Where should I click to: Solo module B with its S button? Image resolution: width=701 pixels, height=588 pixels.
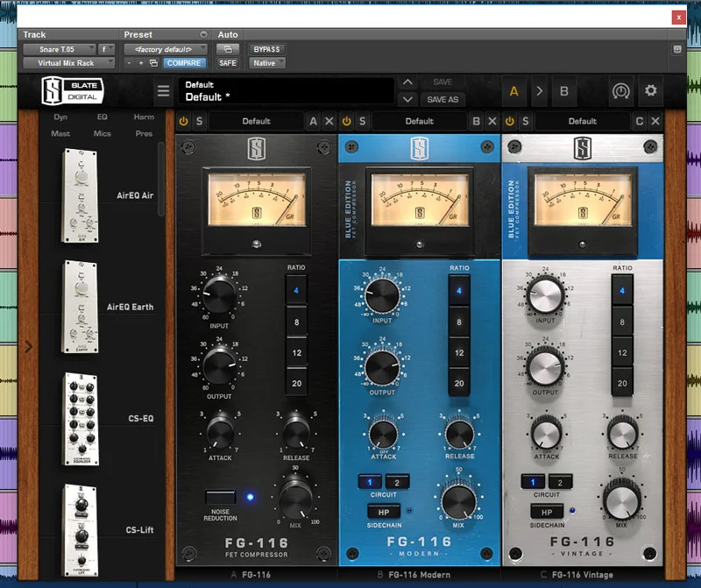(363, 121)
